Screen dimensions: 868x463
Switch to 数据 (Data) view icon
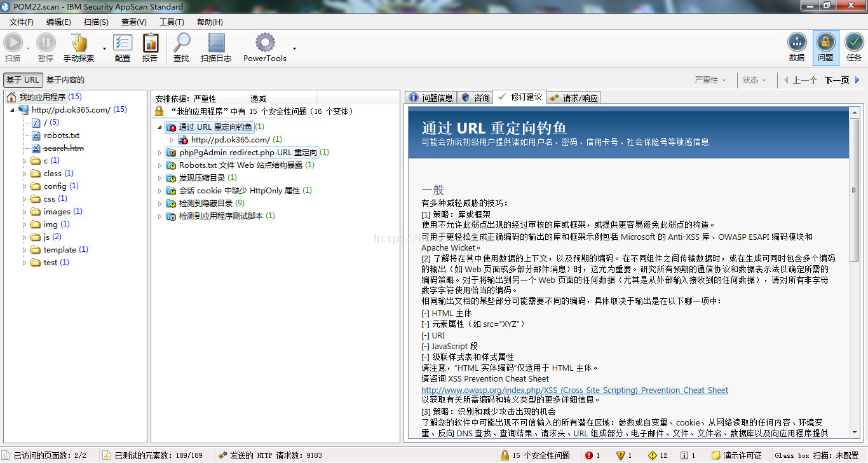click(797, 43)
